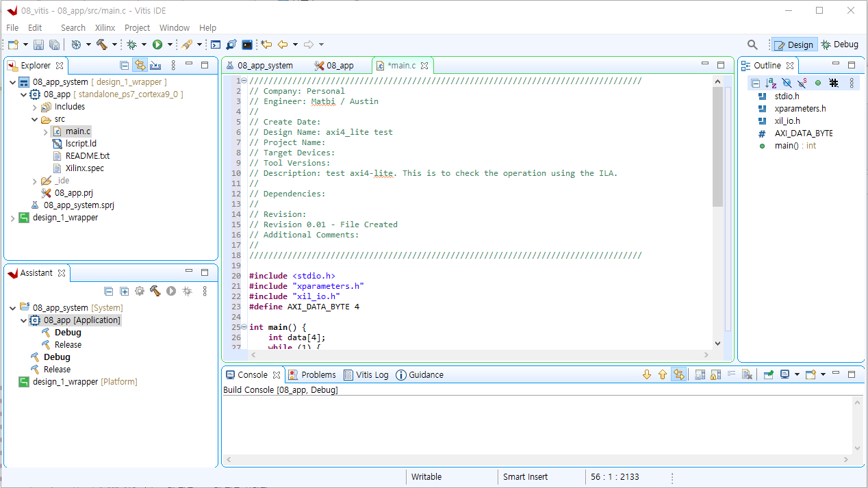Expand design_1_wrapper in Explorer
868x488 pixels.
pyautogui.click(x=13, y=218)
